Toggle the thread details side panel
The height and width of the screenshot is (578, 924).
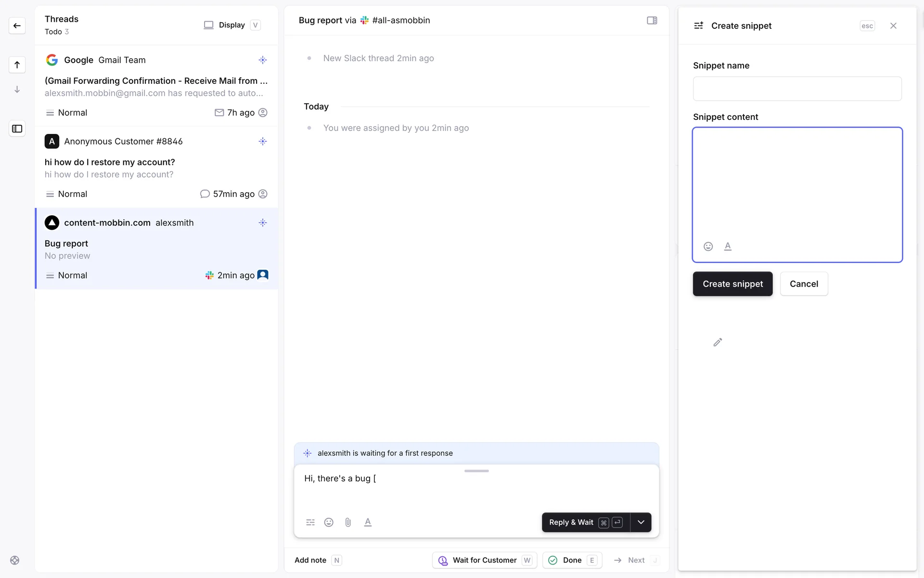coord(652,20)
